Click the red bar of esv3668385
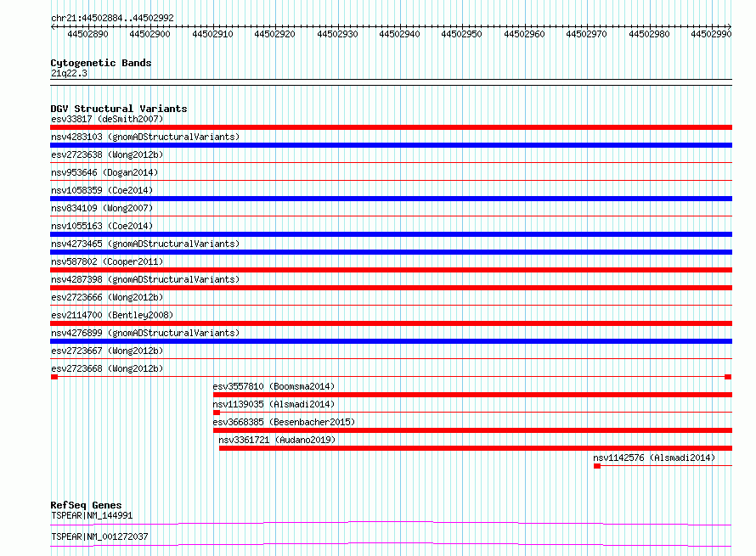 (x=472, y=430)
